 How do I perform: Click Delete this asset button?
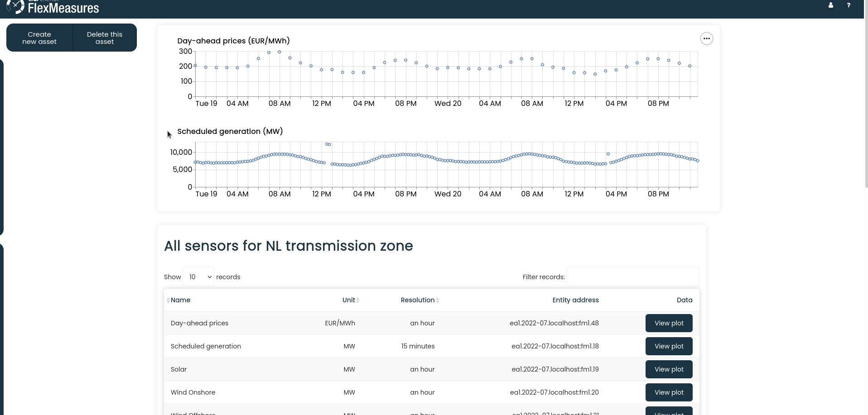[105, 38]
